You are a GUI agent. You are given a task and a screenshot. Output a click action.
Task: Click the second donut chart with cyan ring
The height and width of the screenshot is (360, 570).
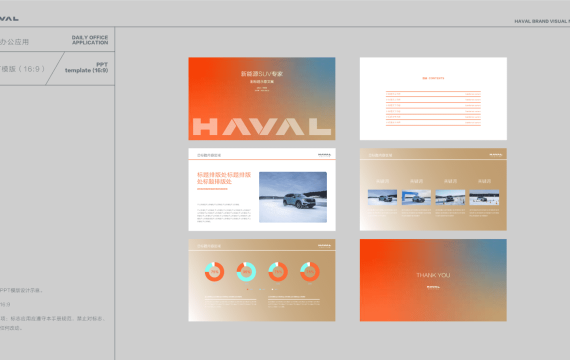[246, 272]
